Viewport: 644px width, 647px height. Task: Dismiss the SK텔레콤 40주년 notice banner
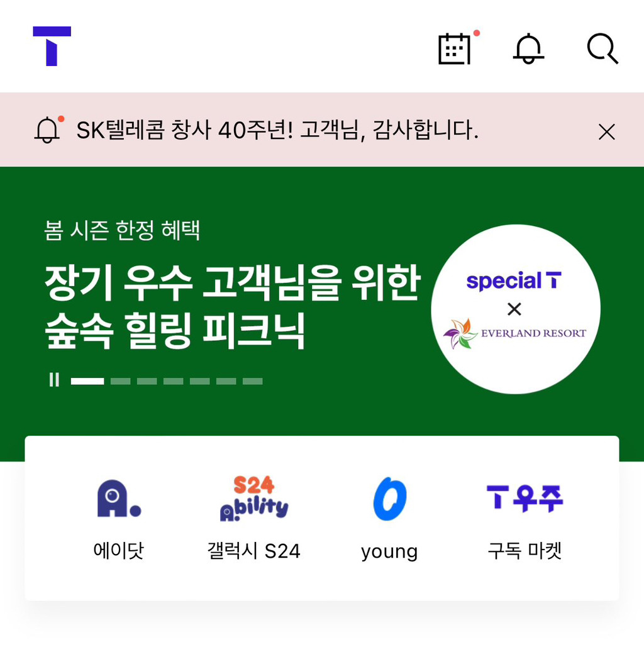click(x=607, y=132)
